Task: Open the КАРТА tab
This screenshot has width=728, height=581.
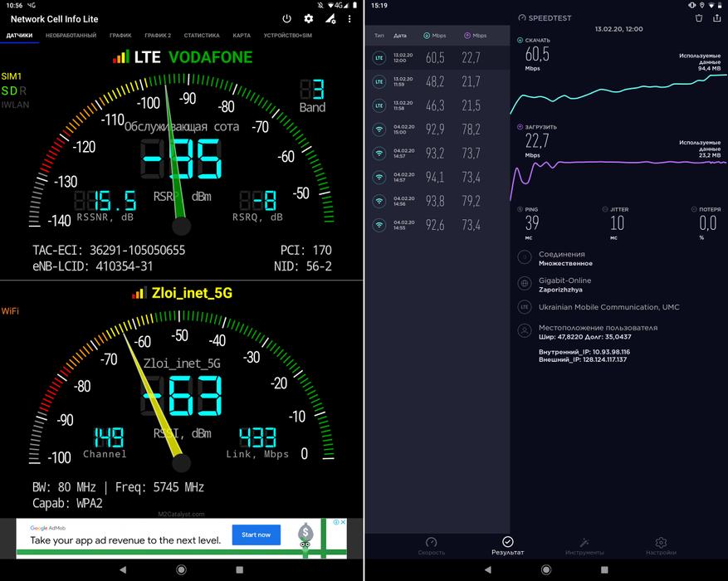Action: 242,35
